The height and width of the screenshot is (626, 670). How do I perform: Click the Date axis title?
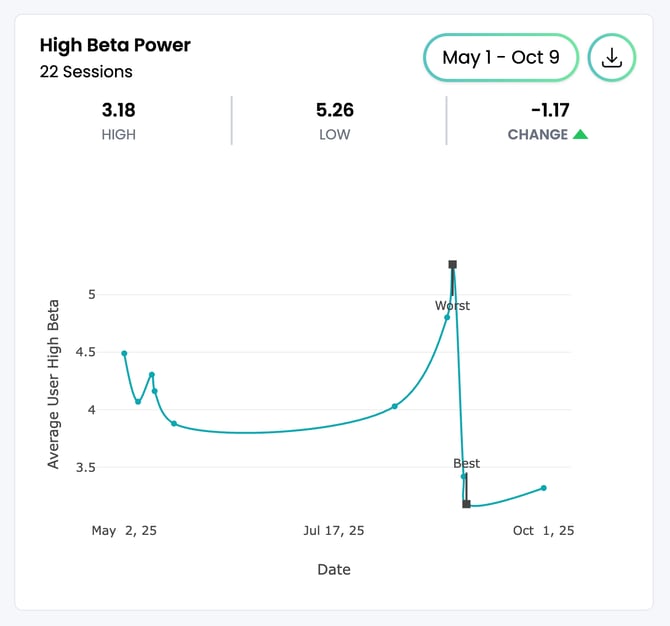(334, 570)
